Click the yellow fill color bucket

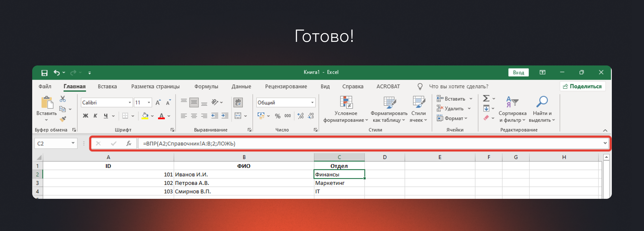coord(145,116)
